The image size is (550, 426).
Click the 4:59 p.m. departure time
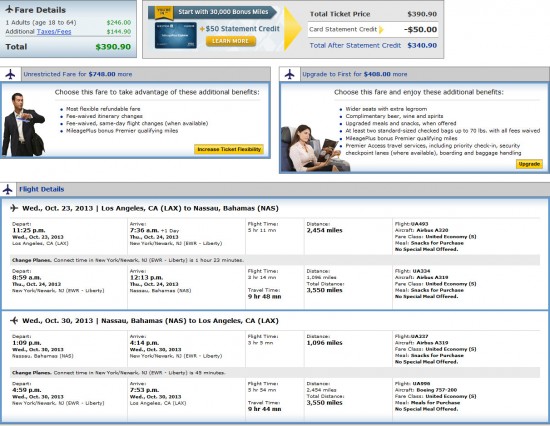click(27, 390)
